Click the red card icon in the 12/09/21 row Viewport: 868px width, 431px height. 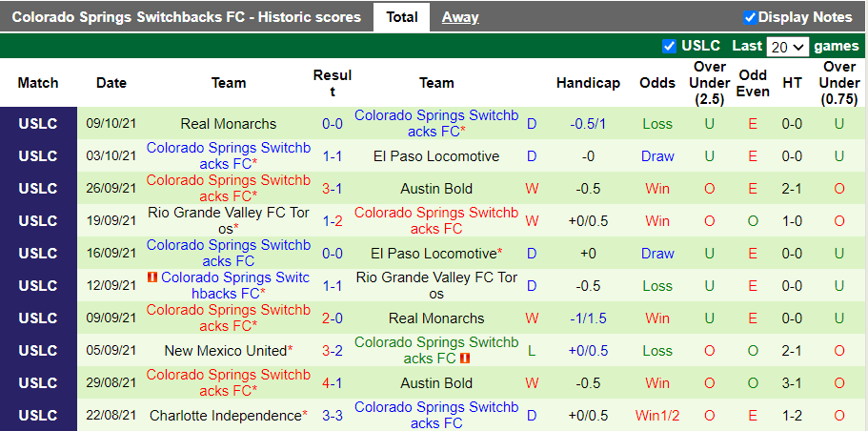coord(151,277)
